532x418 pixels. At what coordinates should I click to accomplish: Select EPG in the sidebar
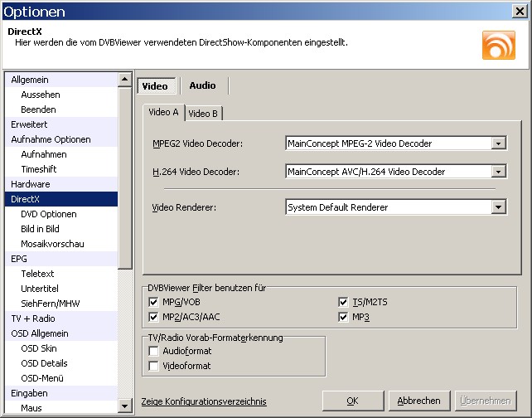pos(61,259)
